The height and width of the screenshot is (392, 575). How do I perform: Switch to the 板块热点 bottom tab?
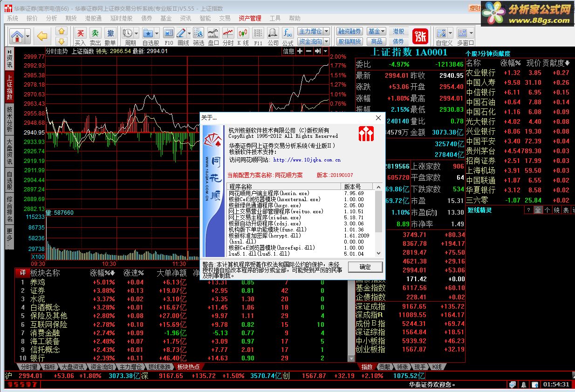[x=188, y=367]
